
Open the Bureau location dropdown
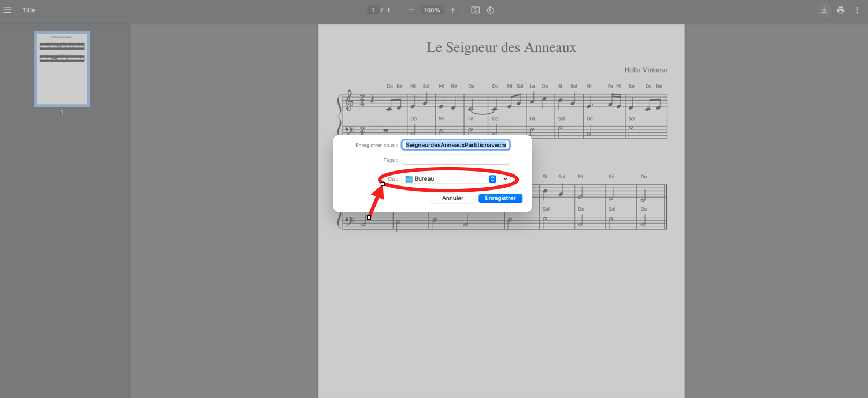click(x=450, y=179)
